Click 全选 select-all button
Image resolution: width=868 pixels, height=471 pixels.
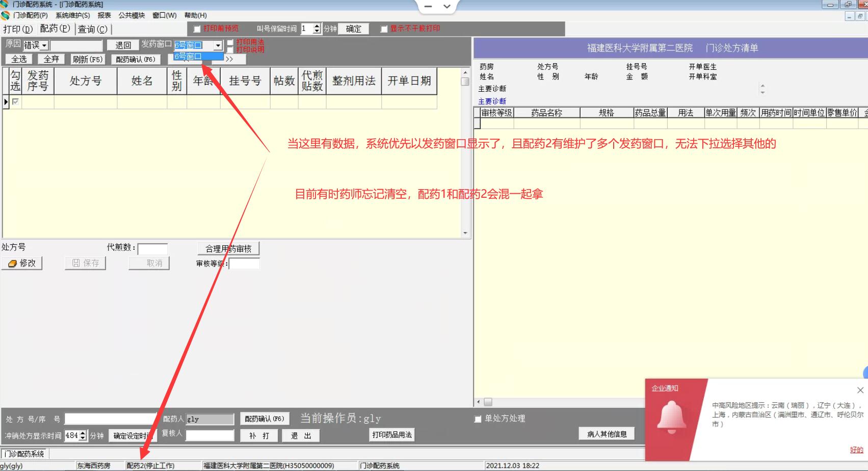point(19,59)
